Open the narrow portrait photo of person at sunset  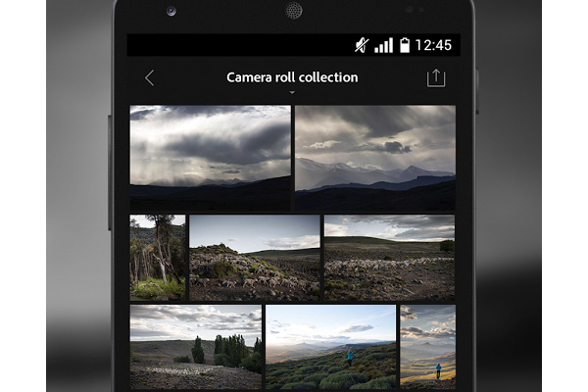(428, 347)
